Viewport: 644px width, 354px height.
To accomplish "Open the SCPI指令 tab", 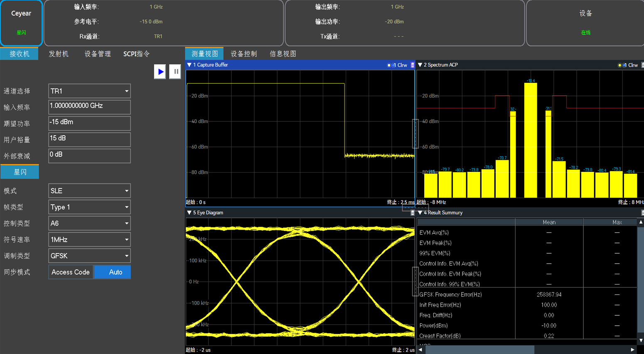I will pyautogui.click(x=136, y=54).
